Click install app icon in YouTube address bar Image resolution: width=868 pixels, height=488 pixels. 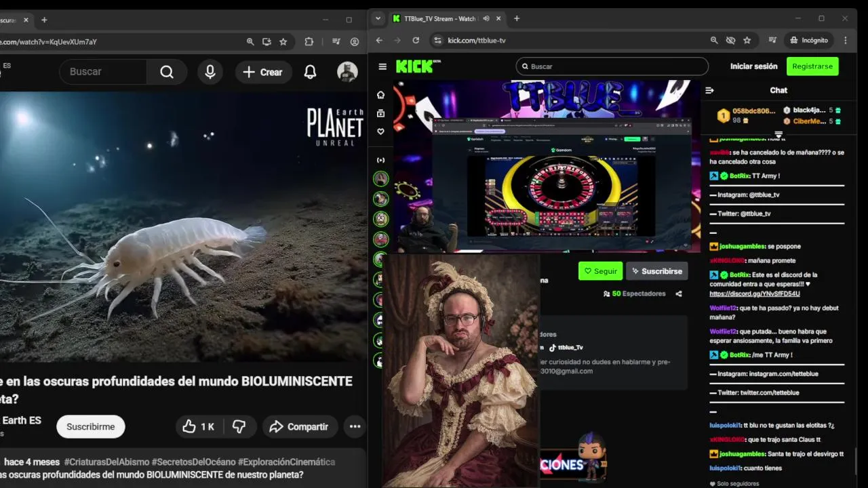[x=267, y=41]
